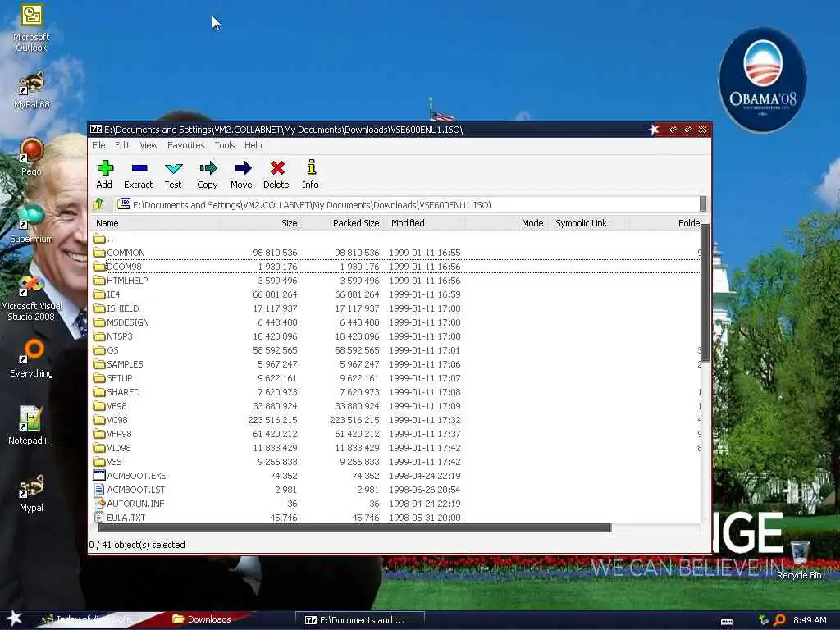Open the Favorites menu
Viewport: 840px width, 630px height.
point(186,145)
